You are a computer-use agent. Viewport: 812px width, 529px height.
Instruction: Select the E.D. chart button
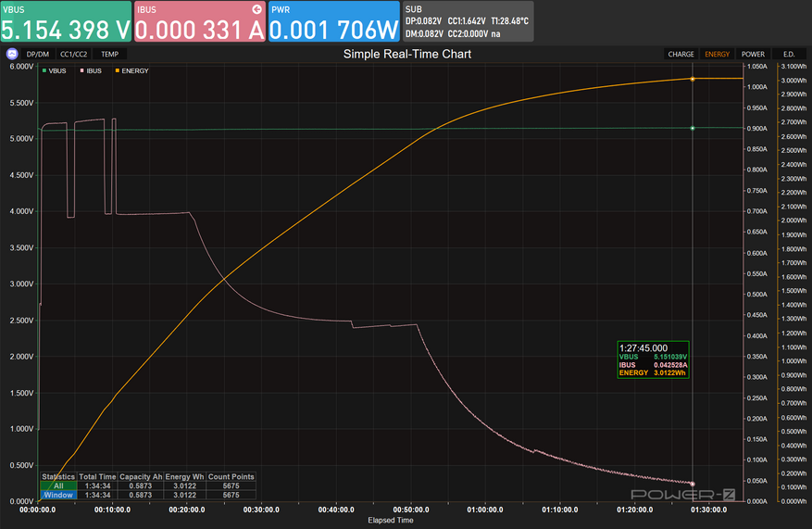tap(789, 54)
